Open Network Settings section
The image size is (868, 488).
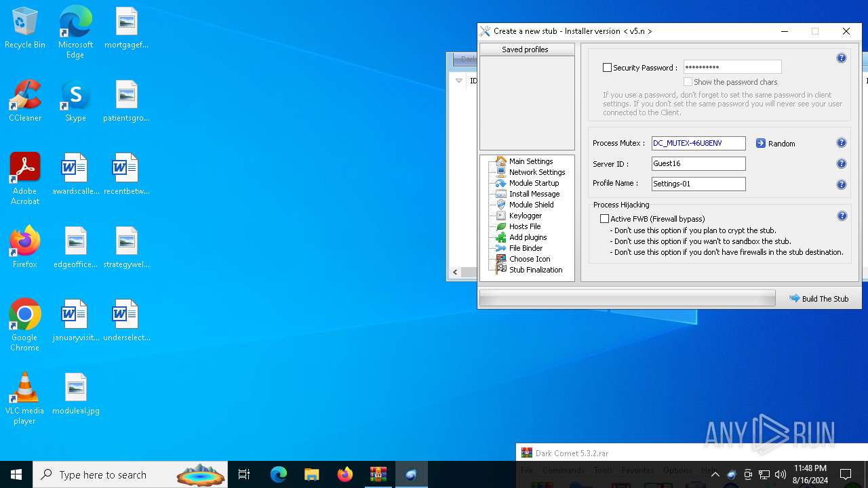click(537, 172)
